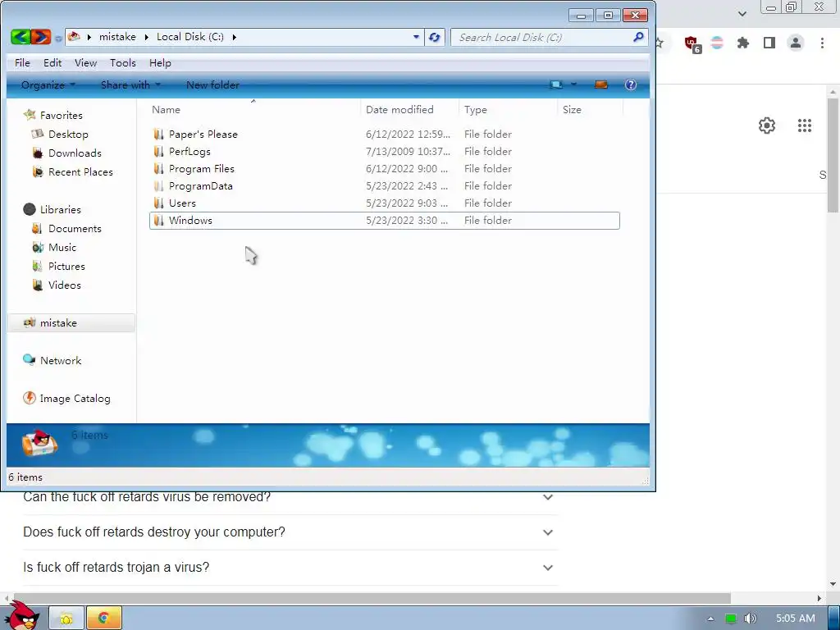Click the change view icon in the toolbar
This screenshot has width=840, height=630.
point(556,84)
